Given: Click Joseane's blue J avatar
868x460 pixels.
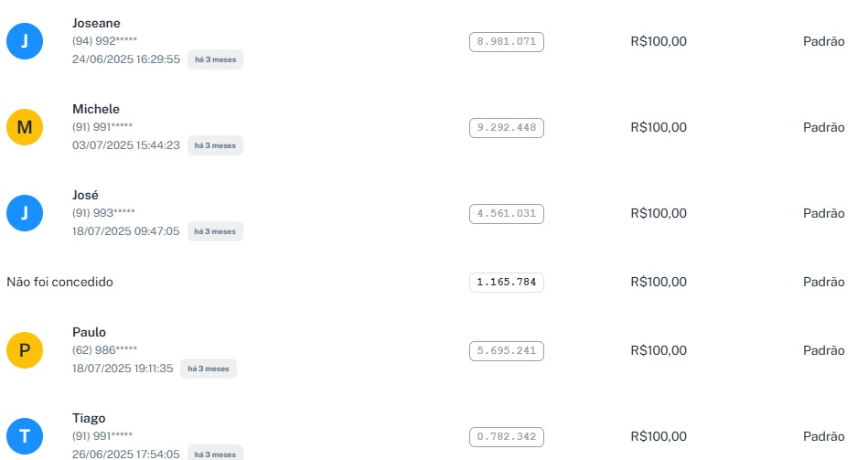Looking at the screenshot, I should click(x=25, y=41).
